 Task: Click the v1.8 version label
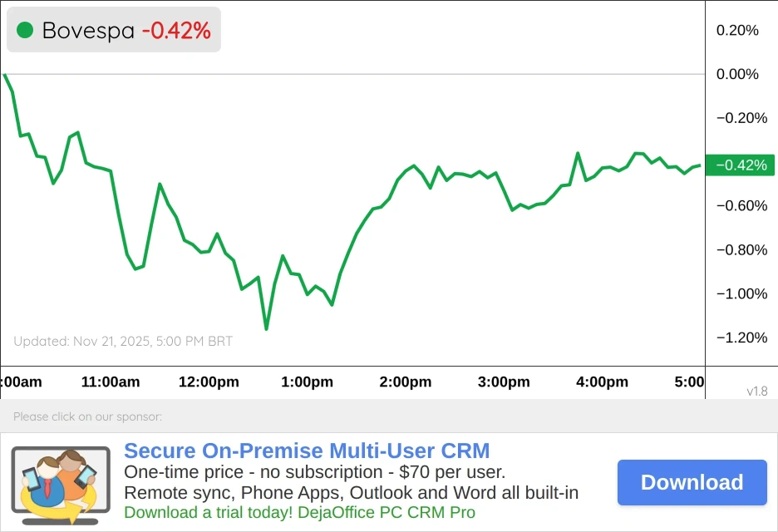[757, 391]
